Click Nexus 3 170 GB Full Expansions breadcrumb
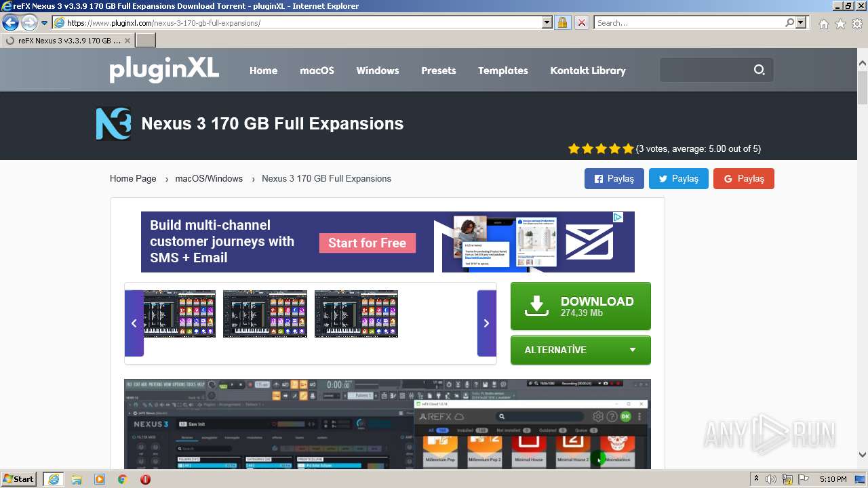 tap(326, 179)
